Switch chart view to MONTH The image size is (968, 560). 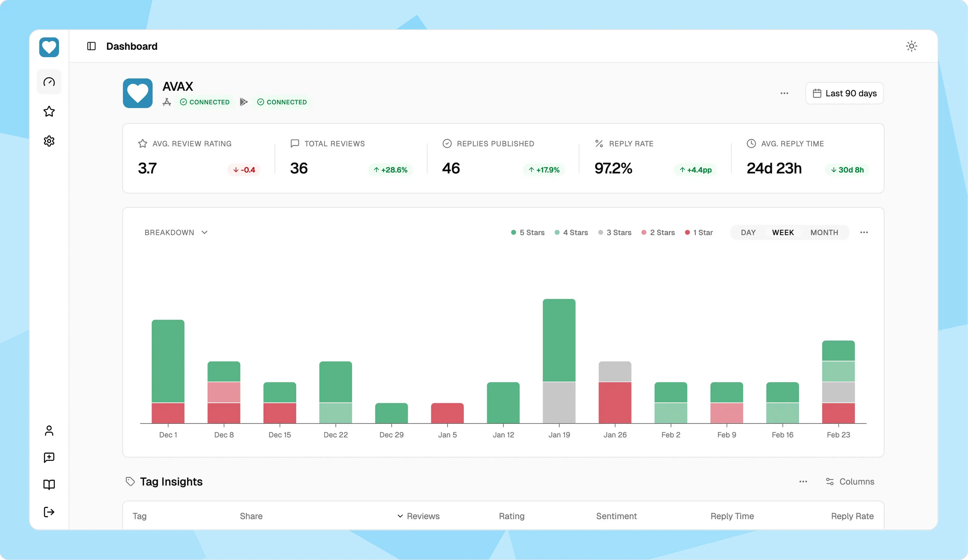coord(824,232)
